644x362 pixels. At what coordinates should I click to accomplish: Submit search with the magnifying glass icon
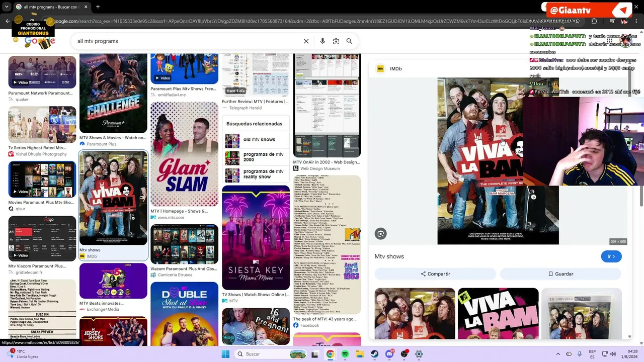coord(349,41)
